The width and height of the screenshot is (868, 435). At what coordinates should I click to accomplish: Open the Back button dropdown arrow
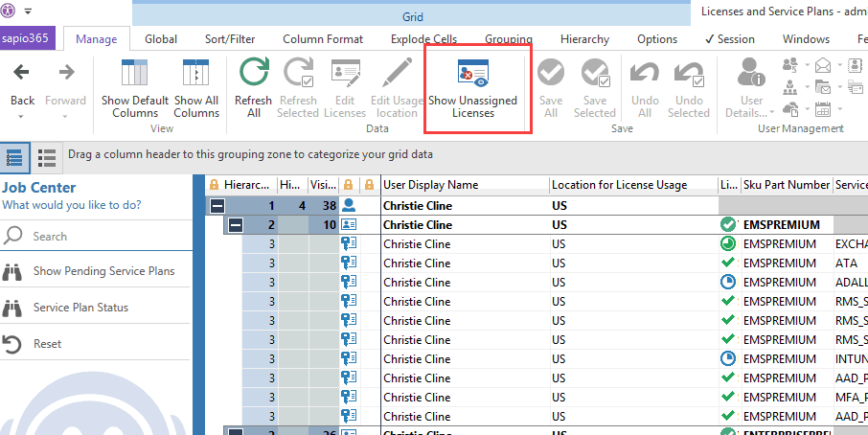click(x=21, y=117)
